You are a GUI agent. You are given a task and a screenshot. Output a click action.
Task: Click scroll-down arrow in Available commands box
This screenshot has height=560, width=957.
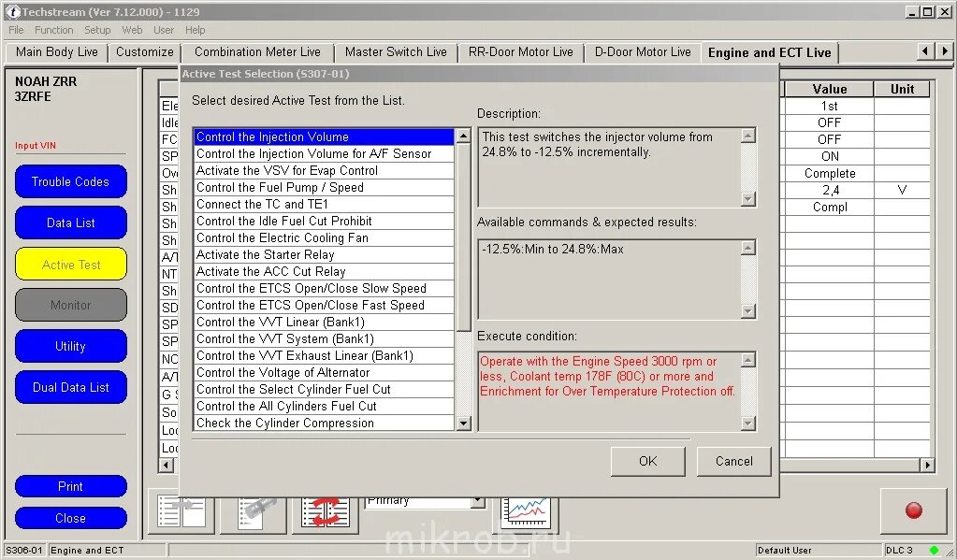747,311
